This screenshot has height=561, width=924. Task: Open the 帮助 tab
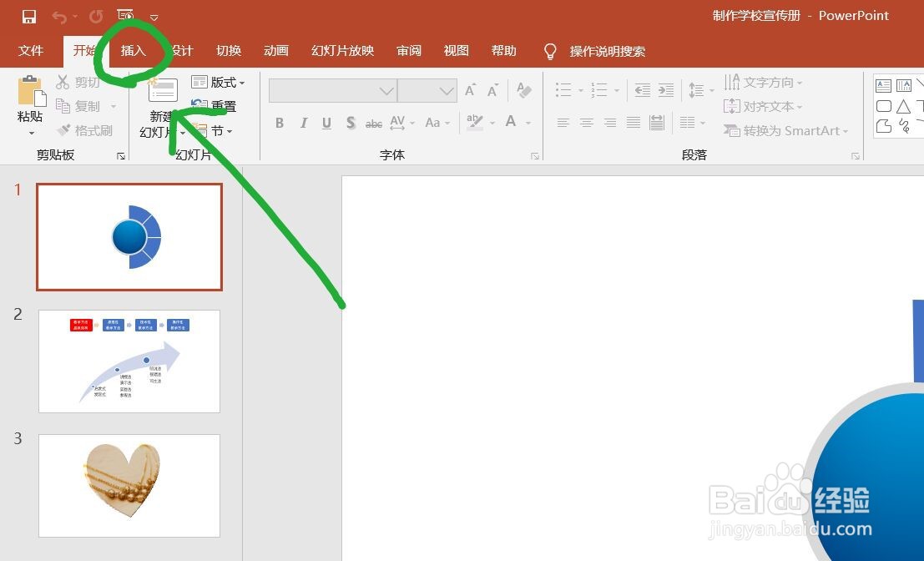(x=504, y=51)
